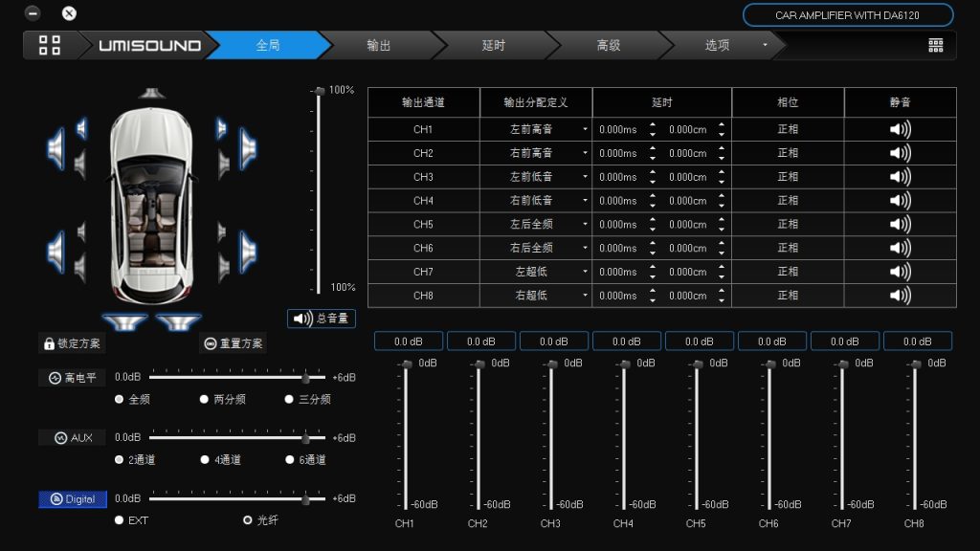Open the grid view icon at the right end of the tab bar
Viewport: 980px width, 551px height.
tap(936, 45)
